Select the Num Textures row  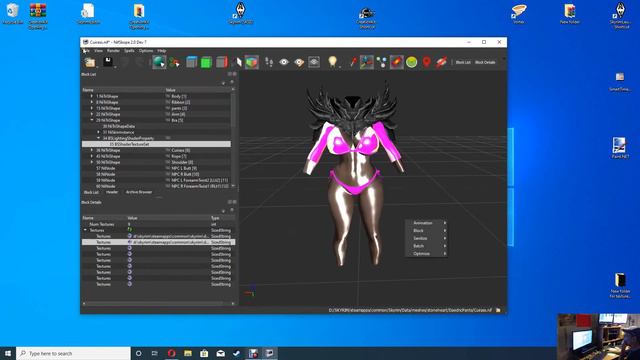coord(158,224)
